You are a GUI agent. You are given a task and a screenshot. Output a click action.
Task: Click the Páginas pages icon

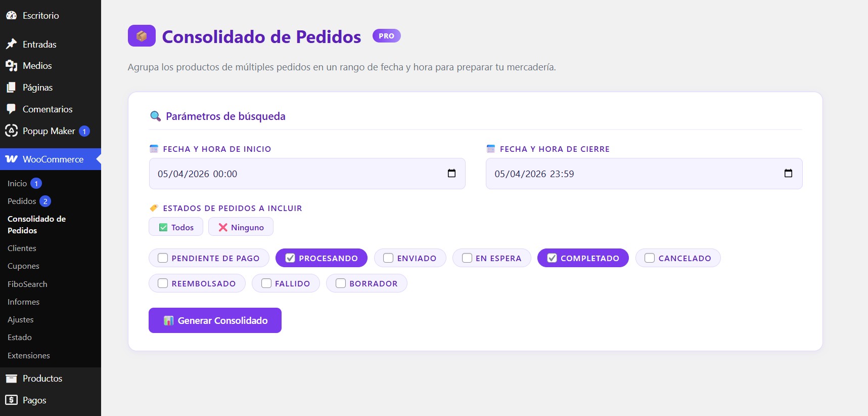pyautogui.click(x=11, y=88)
